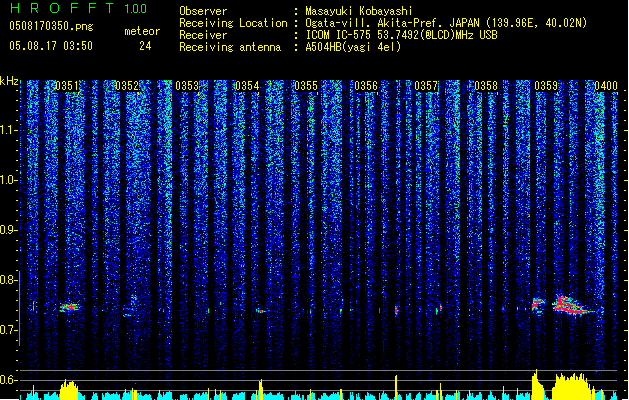Select the ICOM IC-575 receiver description
629x400 pixels.
point(402,35)
